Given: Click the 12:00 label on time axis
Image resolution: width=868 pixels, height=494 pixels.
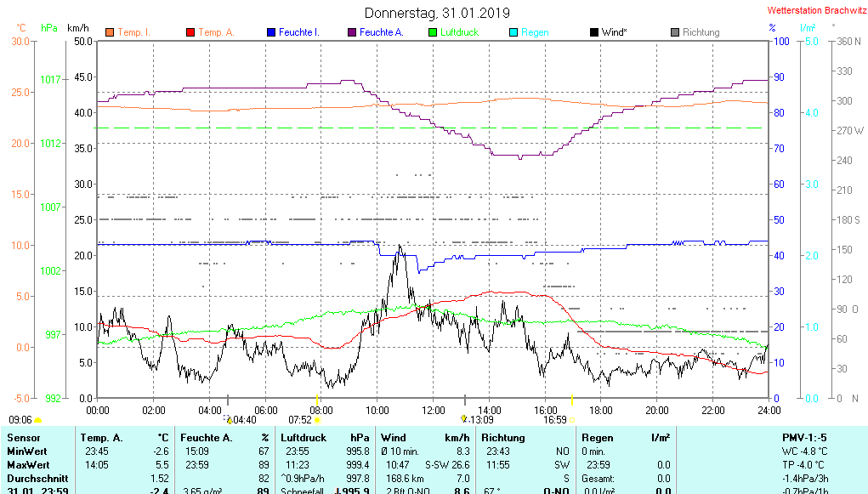Looking at the screenshot, I should [434, 410].
